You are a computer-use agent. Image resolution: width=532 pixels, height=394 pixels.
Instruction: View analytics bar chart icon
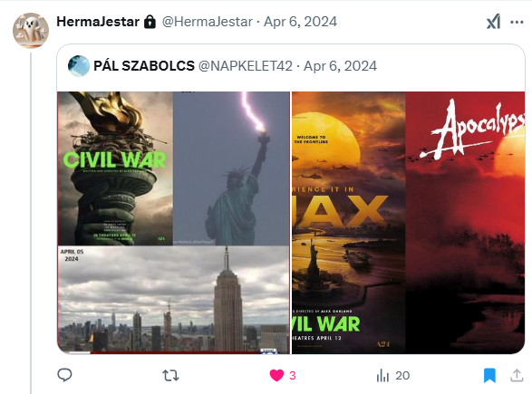382,375
